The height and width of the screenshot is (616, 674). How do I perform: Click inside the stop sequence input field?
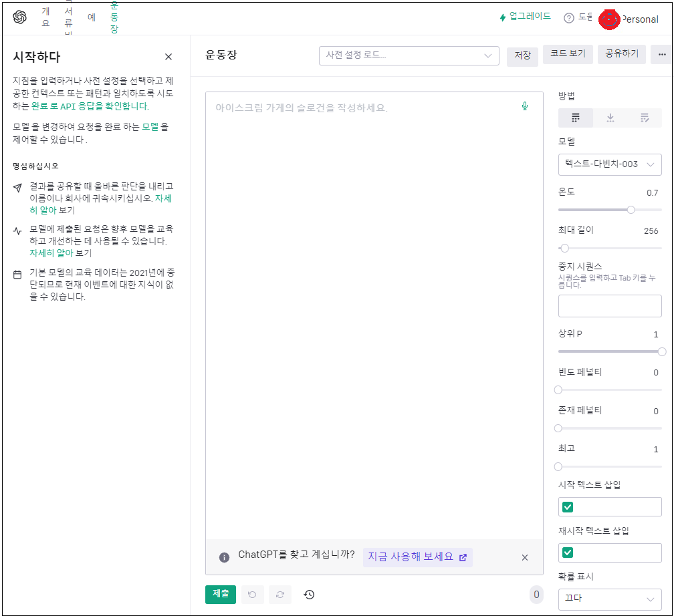609,306
